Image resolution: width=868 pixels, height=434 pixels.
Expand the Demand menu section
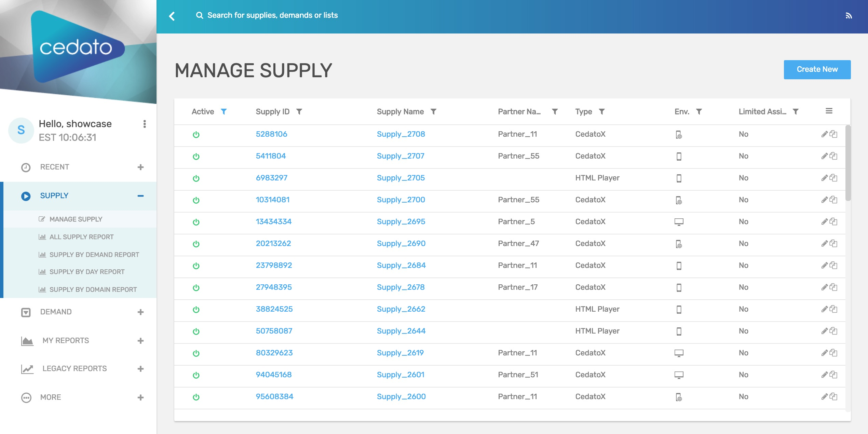tap(140, 312)
